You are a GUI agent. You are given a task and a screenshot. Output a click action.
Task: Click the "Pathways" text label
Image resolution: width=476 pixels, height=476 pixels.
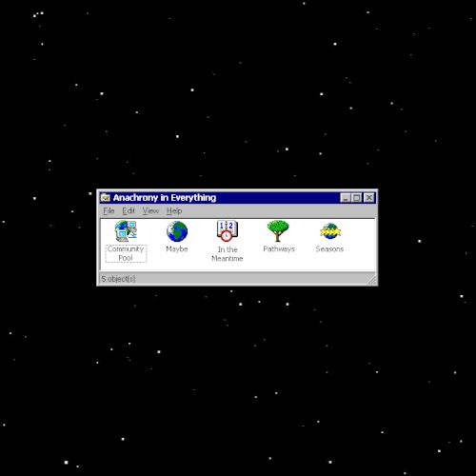(279, 249)
